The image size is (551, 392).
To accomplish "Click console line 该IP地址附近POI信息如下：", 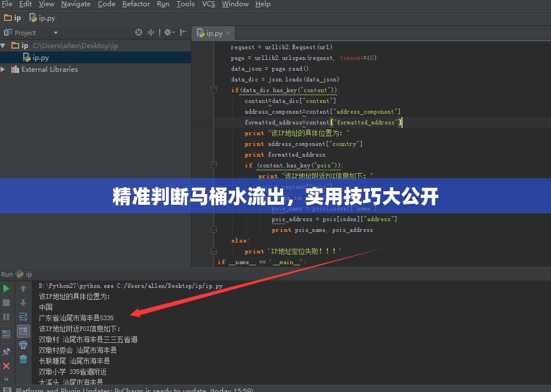I will (x=80, y=329).
